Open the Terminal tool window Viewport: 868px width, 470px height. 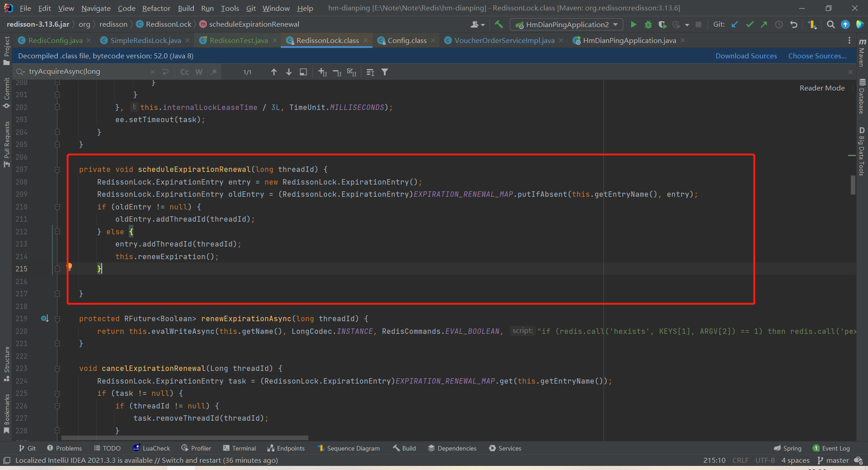(239, 448)
